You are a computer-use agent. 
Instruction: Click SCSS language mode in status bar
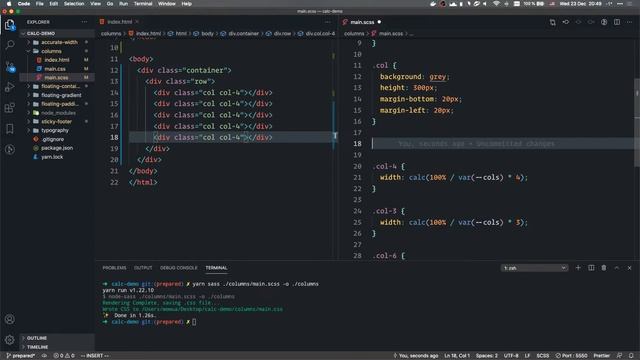[x=542, y=356]
